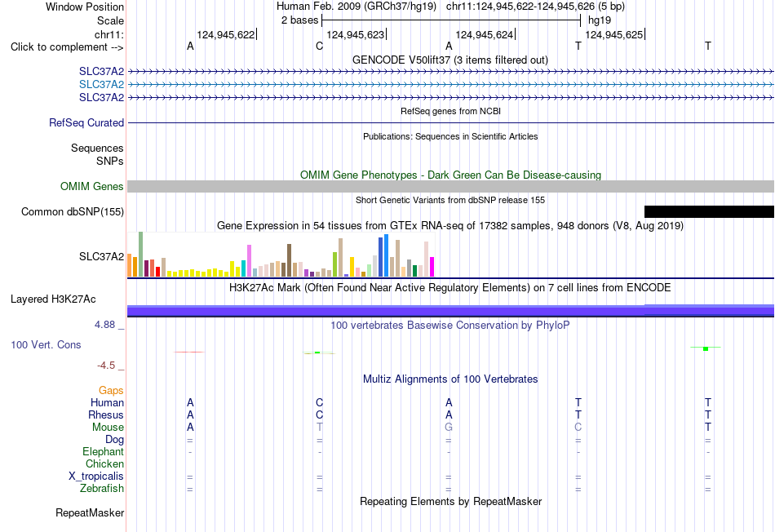
Task: Click the Scale label
Action: [x=110, y=20]
